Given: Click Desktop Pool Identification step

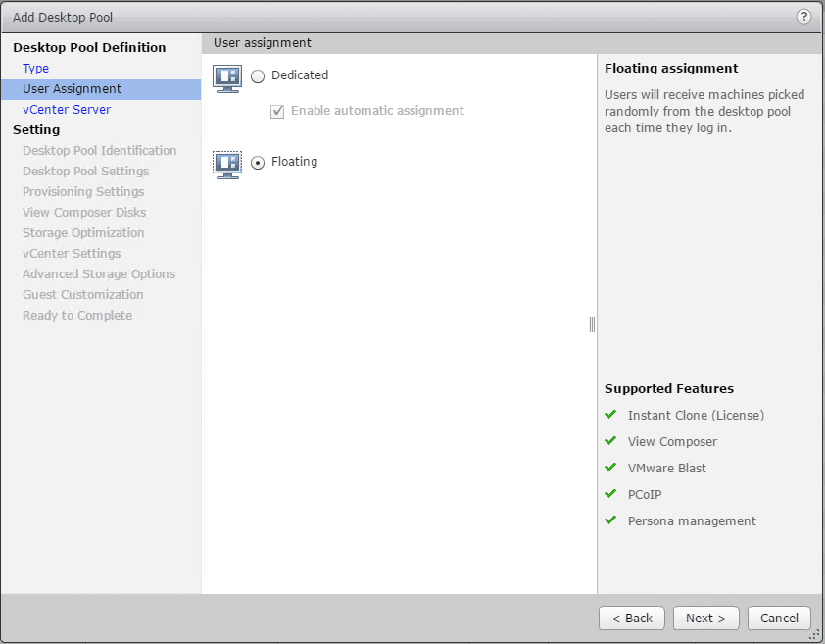Looking at the screenshot, I should (x=100, y=151).
